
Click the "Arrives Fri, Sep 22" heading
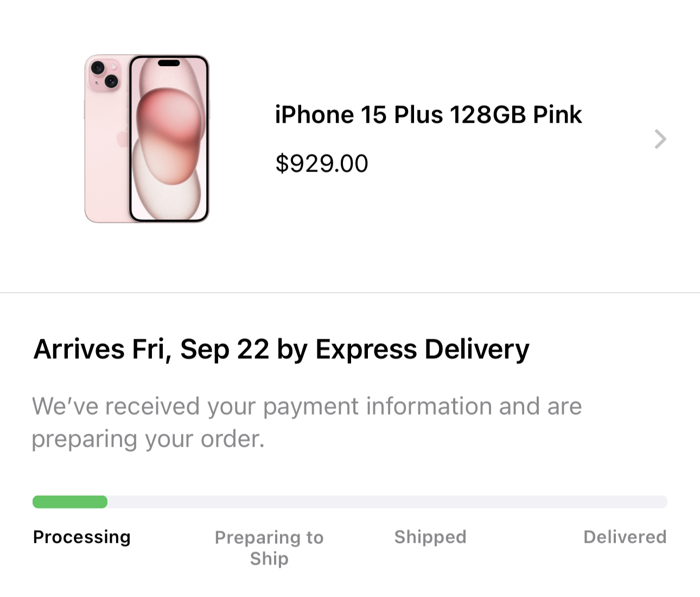(151, 349)
